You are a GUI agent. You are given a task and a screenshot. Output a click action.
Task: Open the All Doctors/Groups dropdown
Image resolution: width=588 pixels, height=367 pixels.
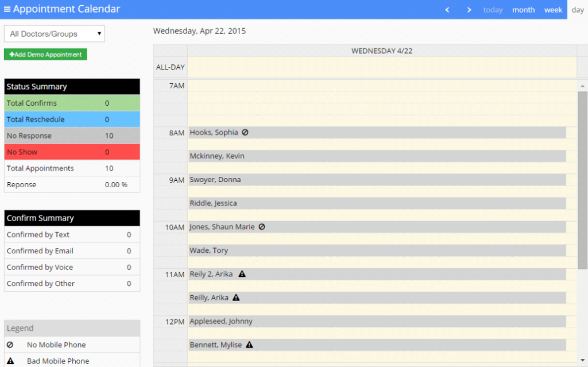pyautogui.click(x=55, y=34)
